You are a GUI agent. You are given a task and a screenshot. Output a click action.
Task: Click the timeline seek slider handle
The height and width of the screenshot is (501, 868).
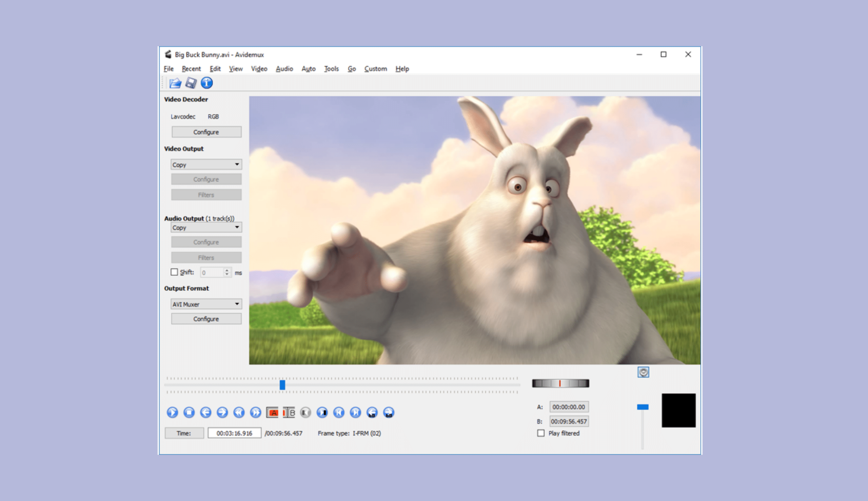pyautogui.click(x=282, y=385)
